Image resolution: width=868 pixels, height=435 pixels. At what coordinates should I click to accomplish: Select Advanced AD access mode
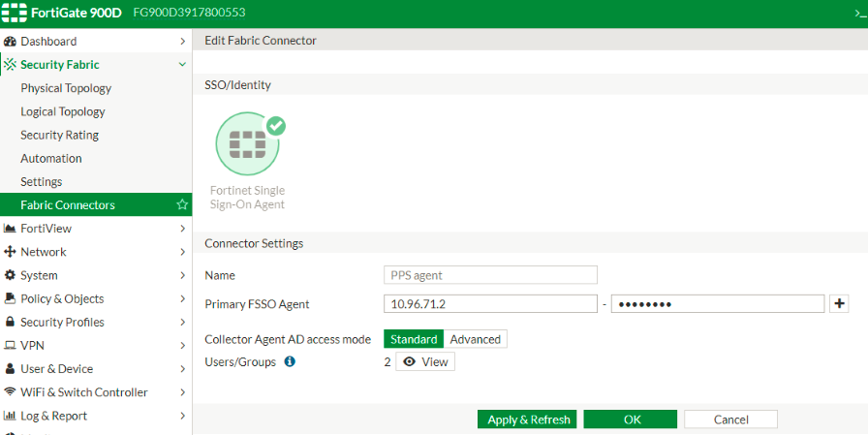coord(475,339)
